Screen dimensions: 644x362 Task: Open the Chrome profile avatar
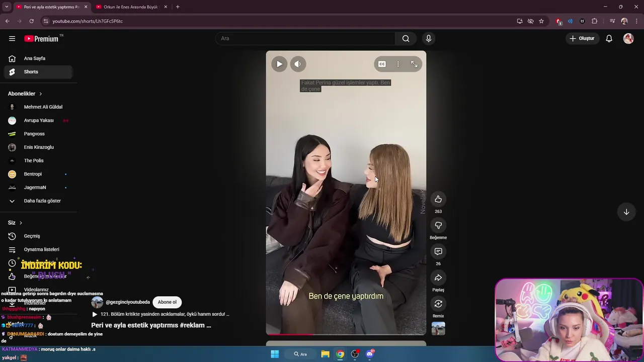(624, 21)
